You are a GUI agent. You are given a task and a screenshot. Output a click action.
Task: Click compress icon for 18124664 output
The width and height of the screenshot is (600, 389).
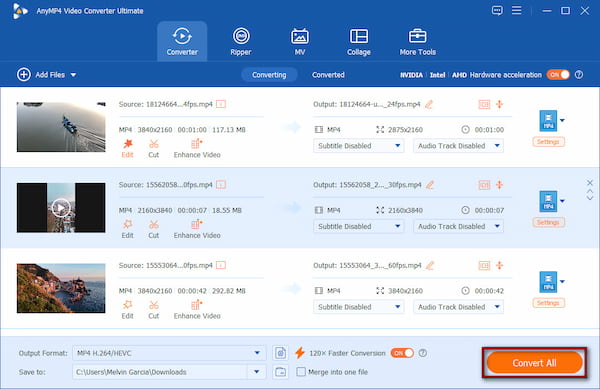(x=499, y=104)
